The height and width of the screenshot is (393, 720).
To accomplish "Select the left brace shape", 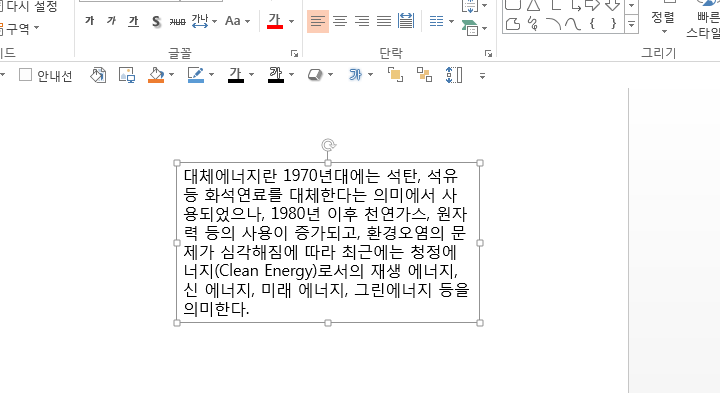I will click(x=592, y=23).
